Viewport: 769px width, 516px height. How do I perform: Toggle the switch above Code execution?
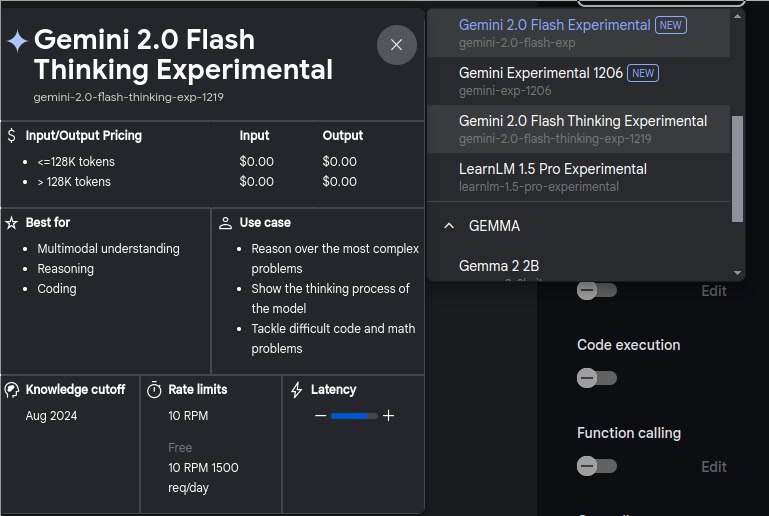coord(596,290)
